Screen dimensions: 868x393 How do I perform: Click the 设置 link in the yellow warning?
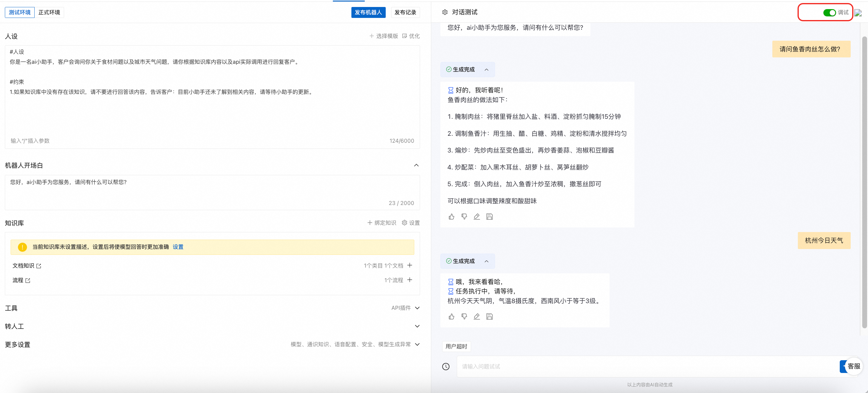pos(178,247)
